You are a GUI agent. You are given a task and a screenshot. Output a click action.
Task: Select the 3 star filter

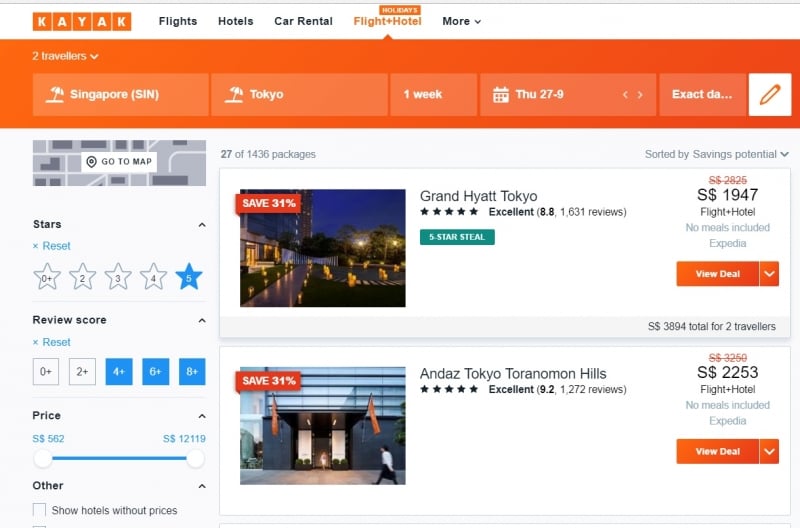(x=118, y=277)
